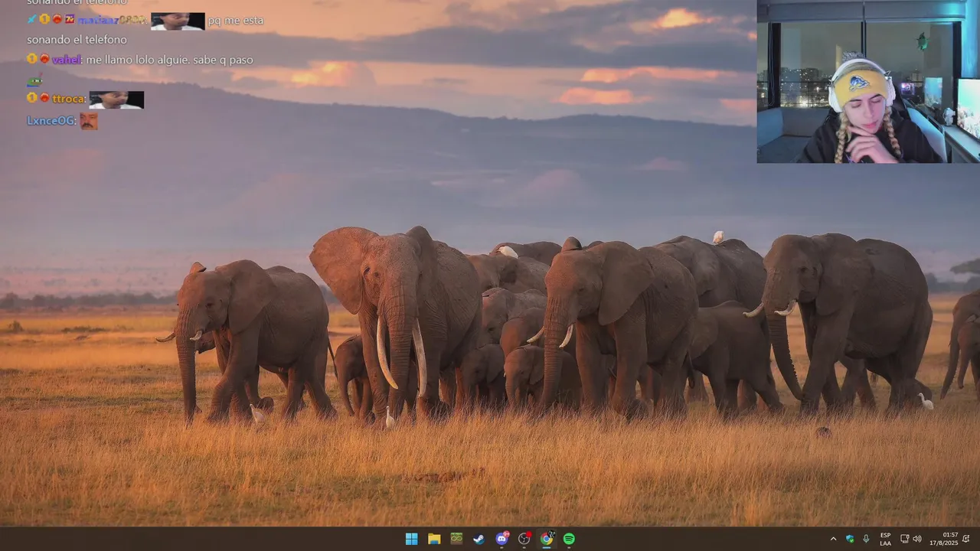Open File Explorer from the taskbar
The width and height of the screenshot is (980, 551).
(434, 539)
